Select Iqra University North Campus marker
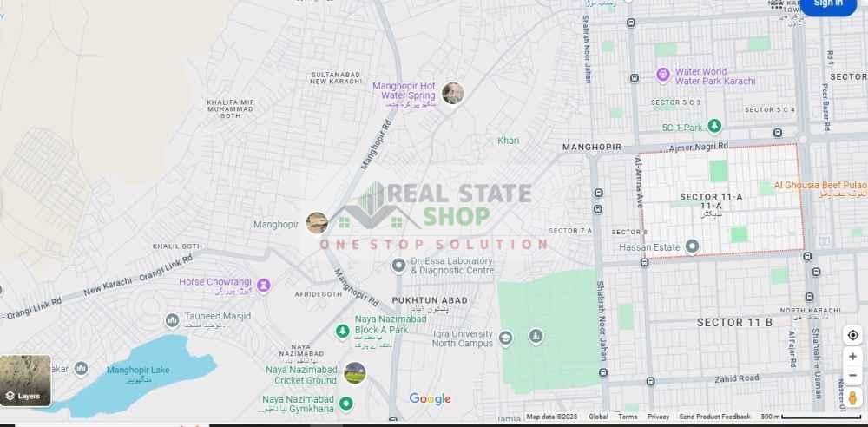This screenshot has height=427, width=868. coord(505,338)
